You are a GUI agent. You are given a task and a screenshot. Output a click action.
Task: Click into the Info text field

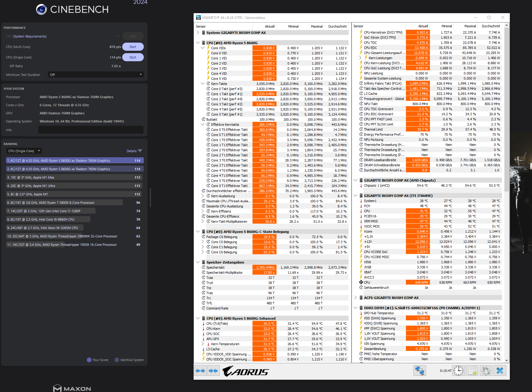[91, 130]
